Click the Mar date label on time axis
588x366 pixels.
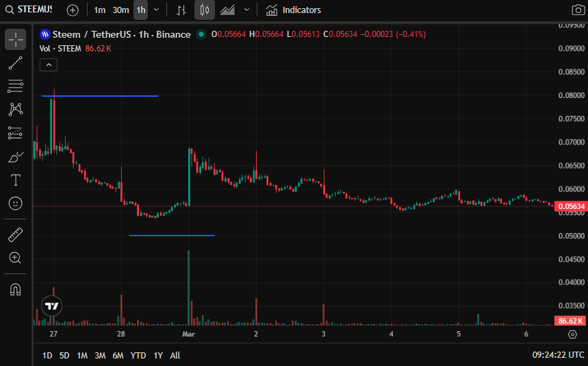point(189,334)
